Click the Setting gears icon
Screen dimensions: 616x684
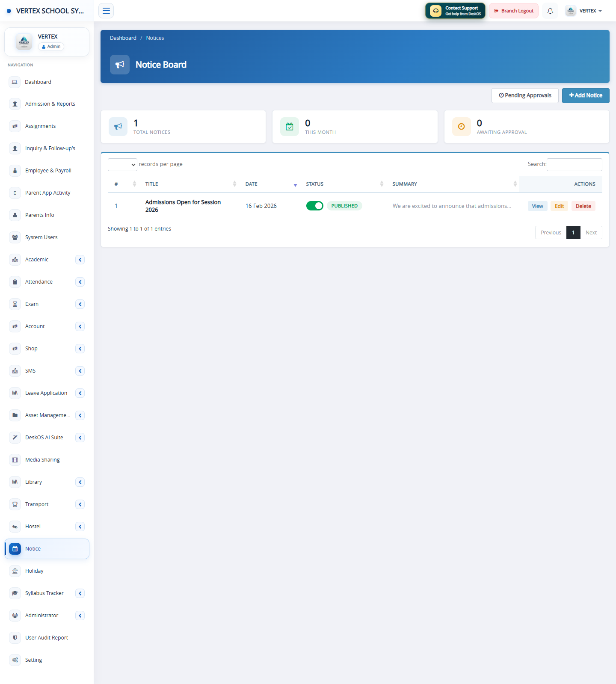point(15,660)
